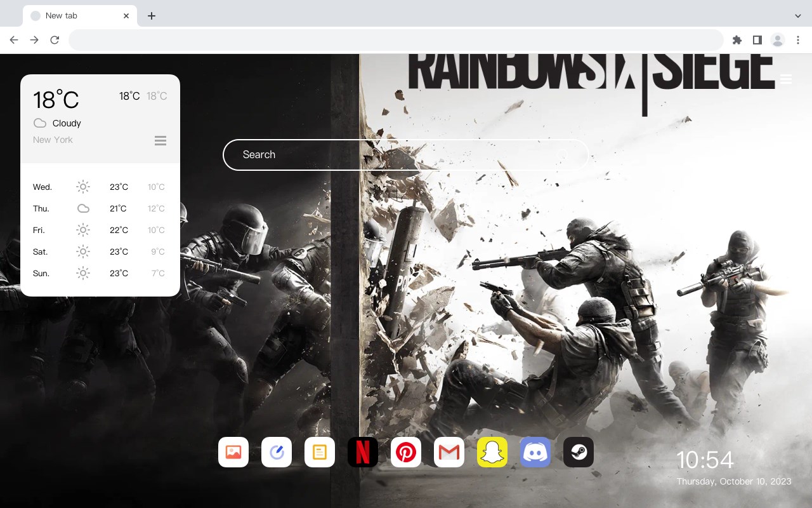812x508 pixels.
Task: Expand the tab search dropdown arrow
Action: [x=797, y=16]
